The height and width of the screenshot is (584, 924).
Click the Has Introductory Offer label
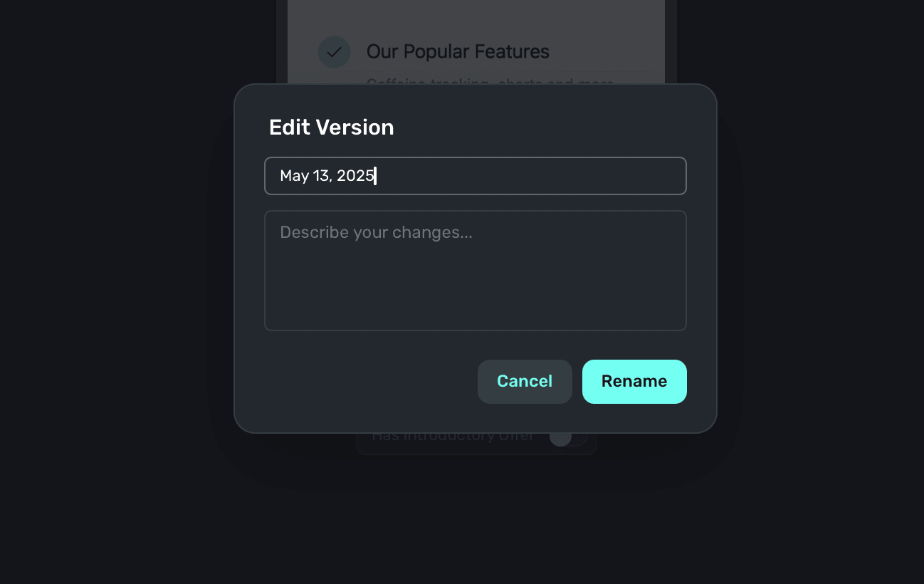(453, 437)
